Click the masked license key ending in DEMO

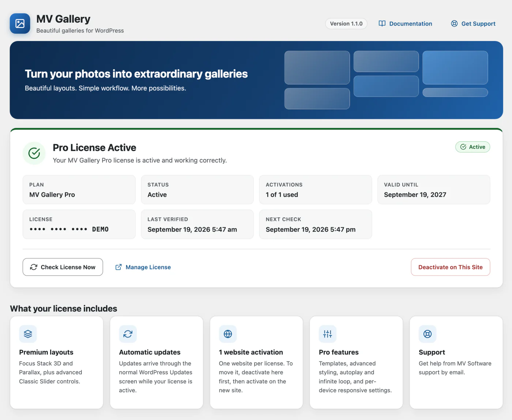(x=69, y=229)
